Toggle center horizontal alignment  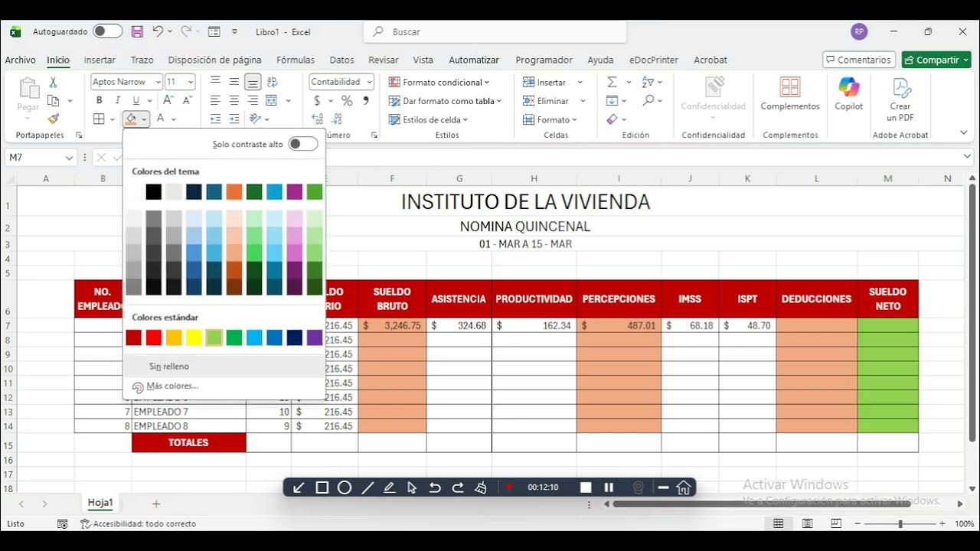click(234, 100)
